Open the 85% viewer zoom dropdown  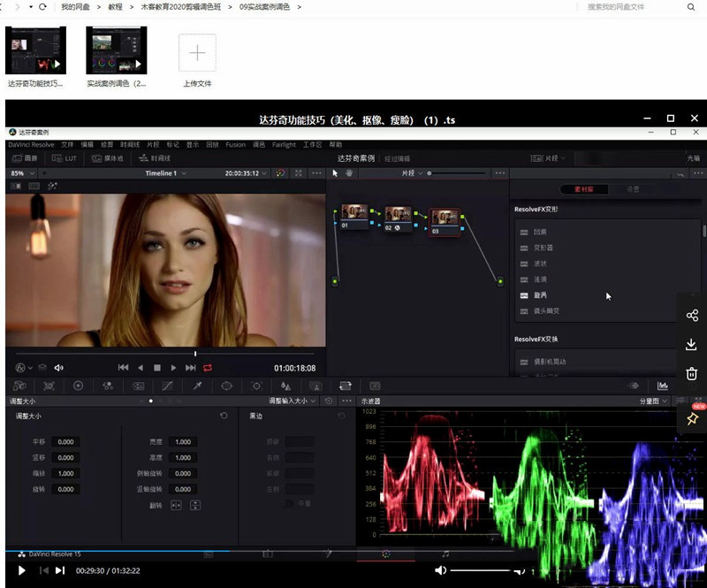(22, 173)
